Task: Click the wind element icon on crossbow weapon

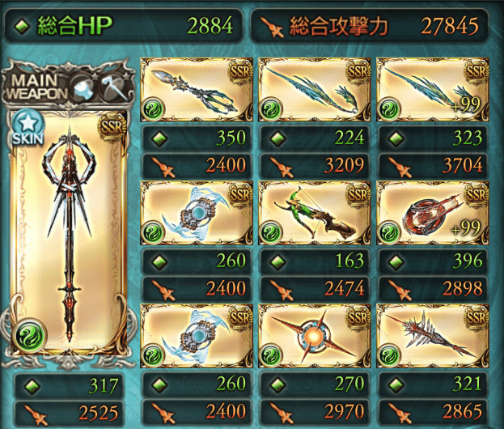Action: coord(271,232)
